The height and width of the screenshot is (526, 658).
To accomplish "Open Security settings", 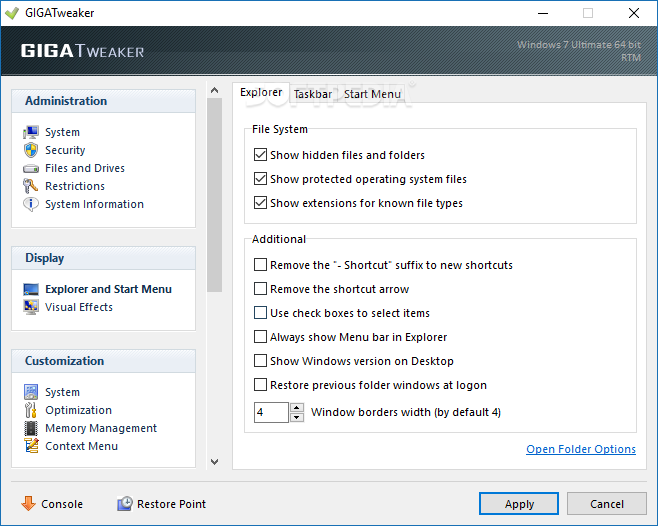I will 65,150.
